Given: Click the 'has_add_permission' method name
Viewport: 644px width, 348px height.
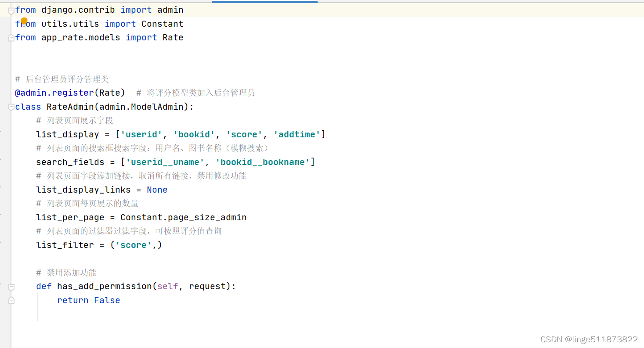Looking at the screenshot, I should tap(105, 286).
